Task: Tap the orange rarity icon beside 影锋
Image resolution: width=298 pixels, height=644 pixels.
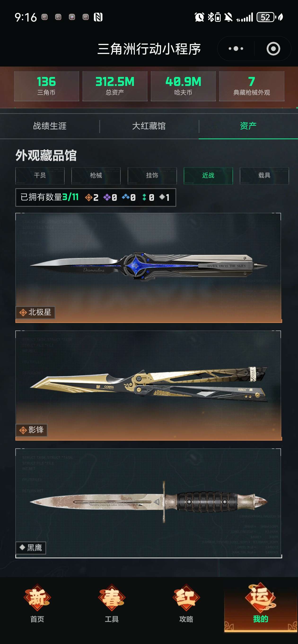Action: pos(23,430)
